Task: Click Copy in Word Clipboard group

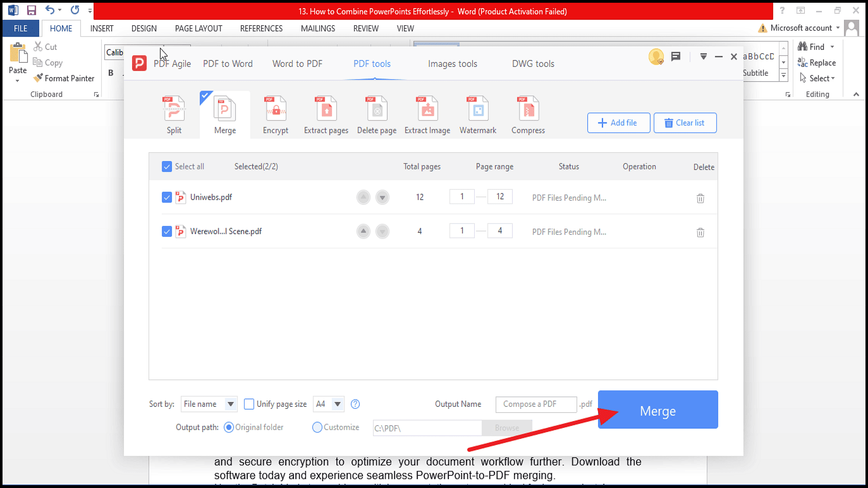Action: [x=47, y=63]
